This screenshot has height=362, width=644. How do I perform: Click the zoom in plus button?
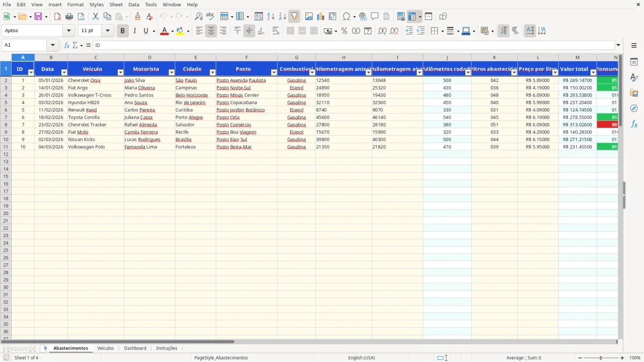coord(623,358)
